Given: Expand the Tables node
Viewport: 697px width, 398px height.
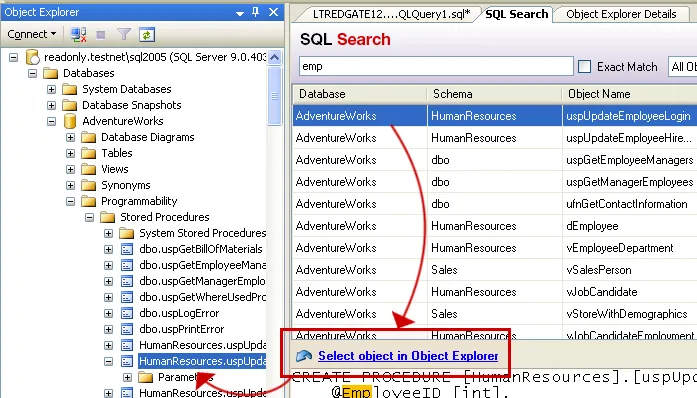Looking at the screenshot, I should coord(70,153).
